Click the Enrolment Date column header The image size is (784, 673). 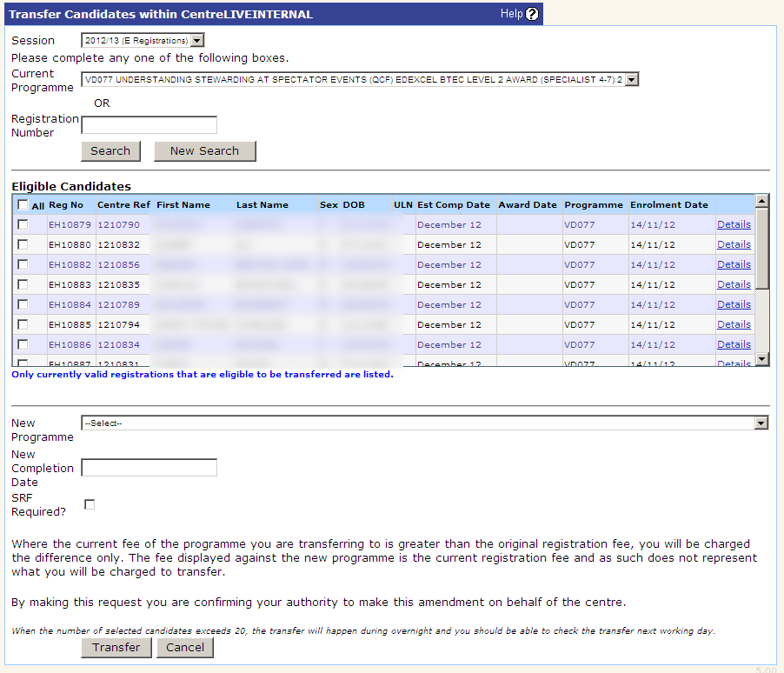coord(668,205)
